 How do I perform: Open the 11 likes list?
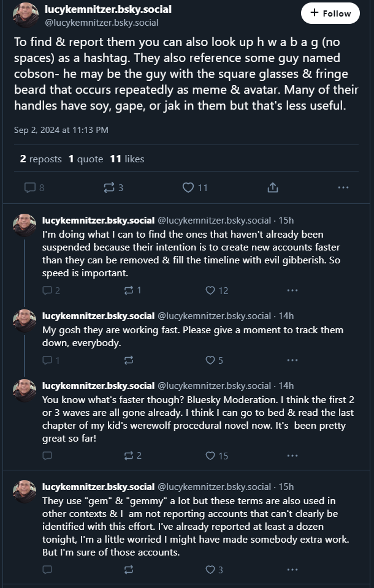click(127, 159)
